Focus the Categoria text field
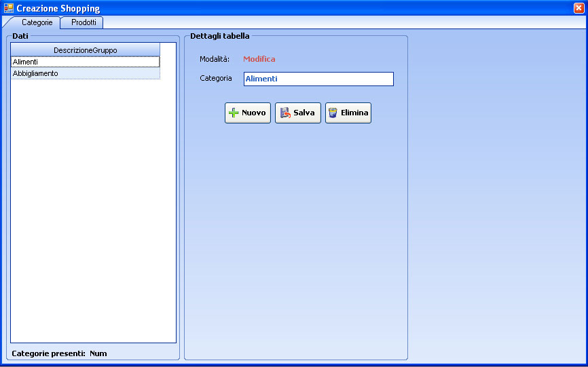 tap(318, 79)
